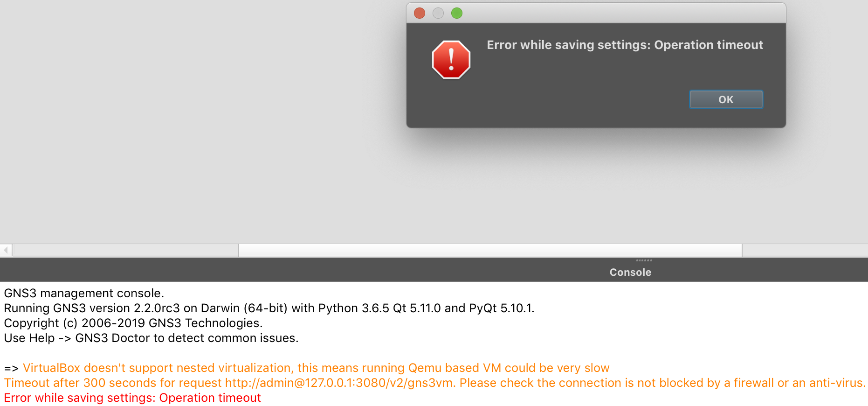This screenshot has width=868, height=406.
Task: Click the Error while saving settings text
Action: (625, 45)
